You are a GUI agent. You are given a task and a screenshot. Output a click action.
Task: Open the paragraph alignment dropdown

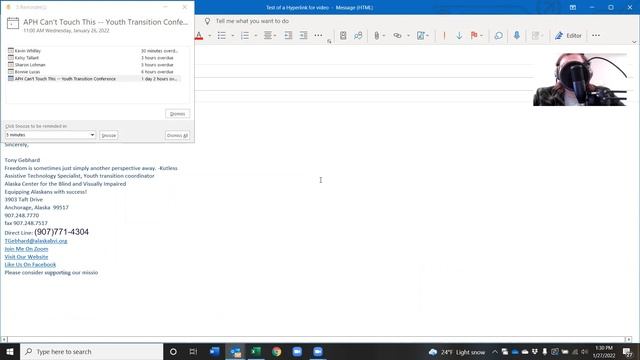tap(270, 36)
